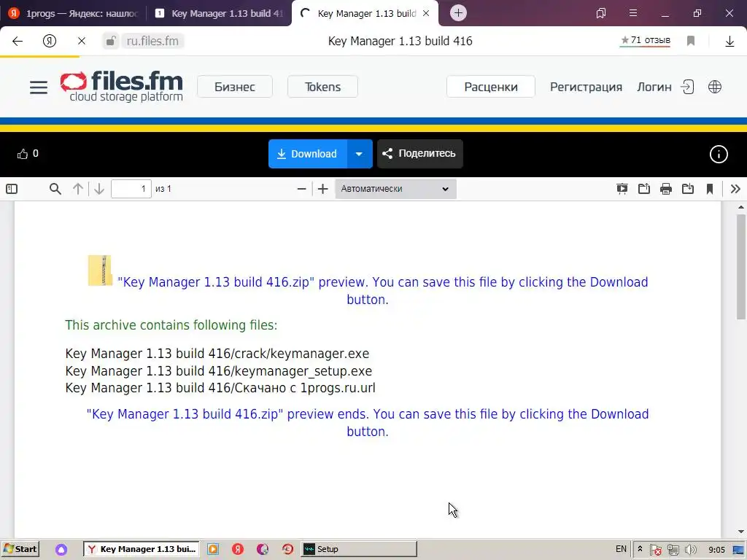The height and width of the screenshot is (560, 747).
Task: Click the Скачано с 1progs.ru.url line
Action: [220, 388]
